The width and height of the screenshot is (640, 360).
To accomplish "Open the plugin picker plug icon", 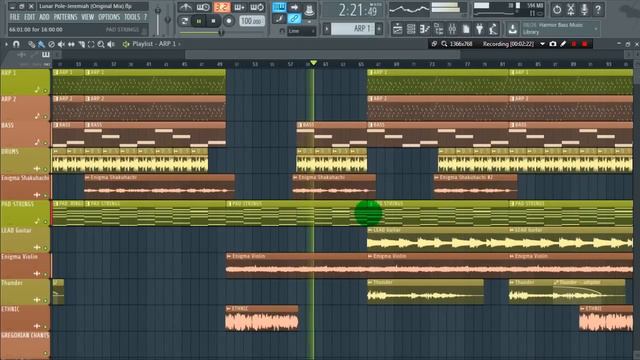I will (x=480, y=29).
